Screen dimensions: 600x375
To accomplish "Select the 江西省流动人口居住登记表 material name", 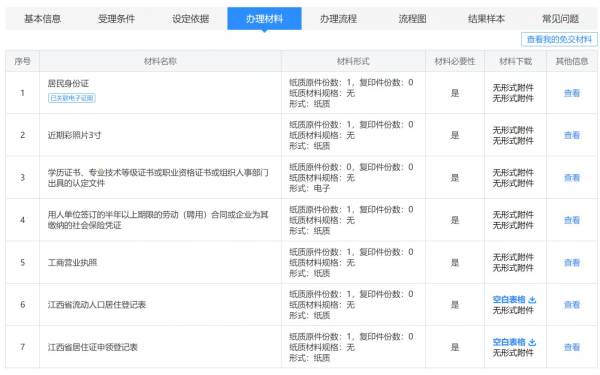I will click(97, 305).
